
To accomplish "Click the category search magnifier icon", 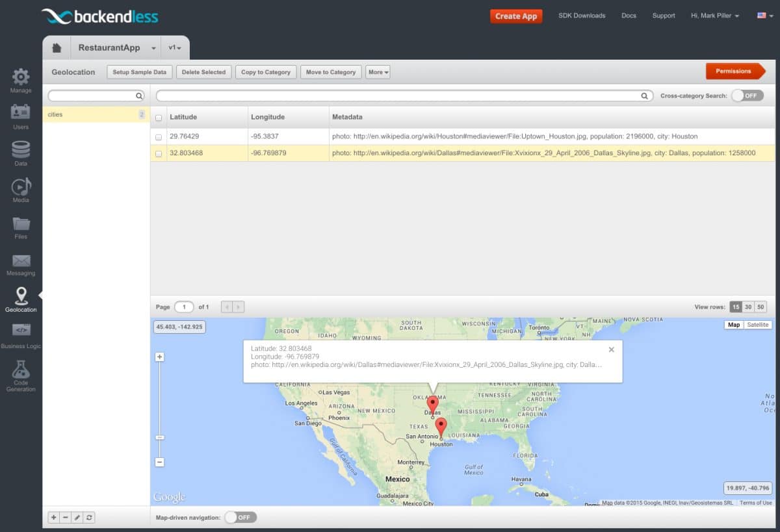I will coord(139,96).
